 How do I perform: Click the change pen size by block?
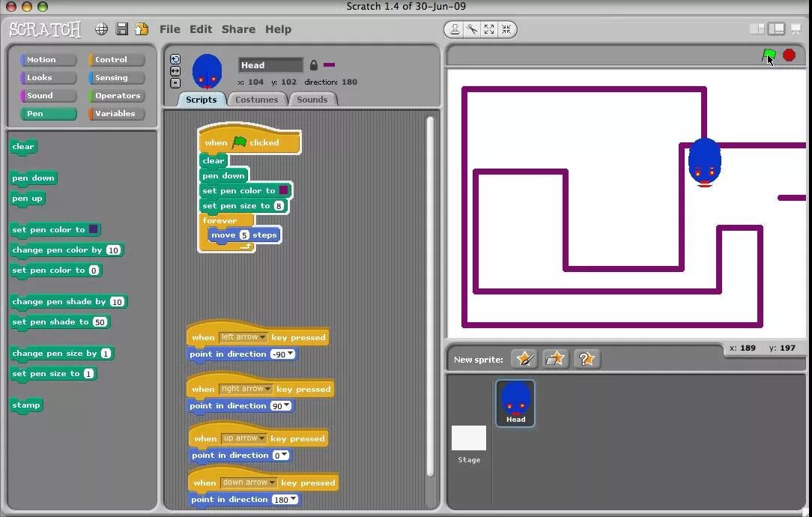(x=61, y=354)
